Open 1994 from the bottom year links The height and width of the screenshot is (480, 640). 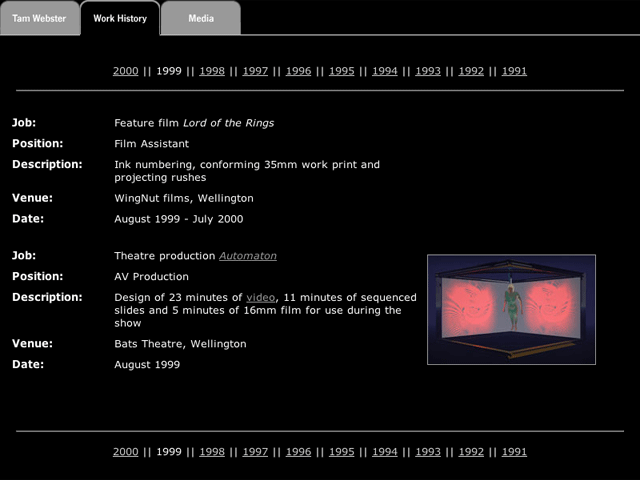click(x=385, y=452)
